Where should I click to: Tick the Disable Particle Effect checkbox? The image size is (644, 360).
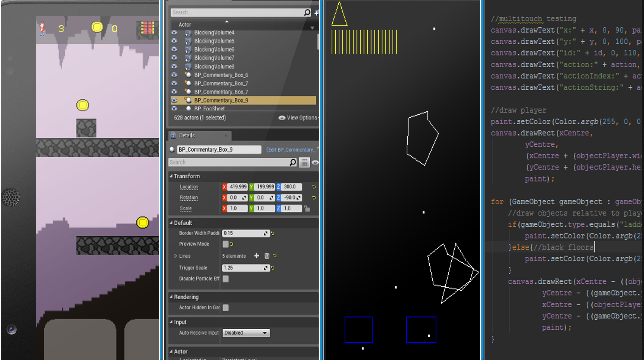coord(226,279)
